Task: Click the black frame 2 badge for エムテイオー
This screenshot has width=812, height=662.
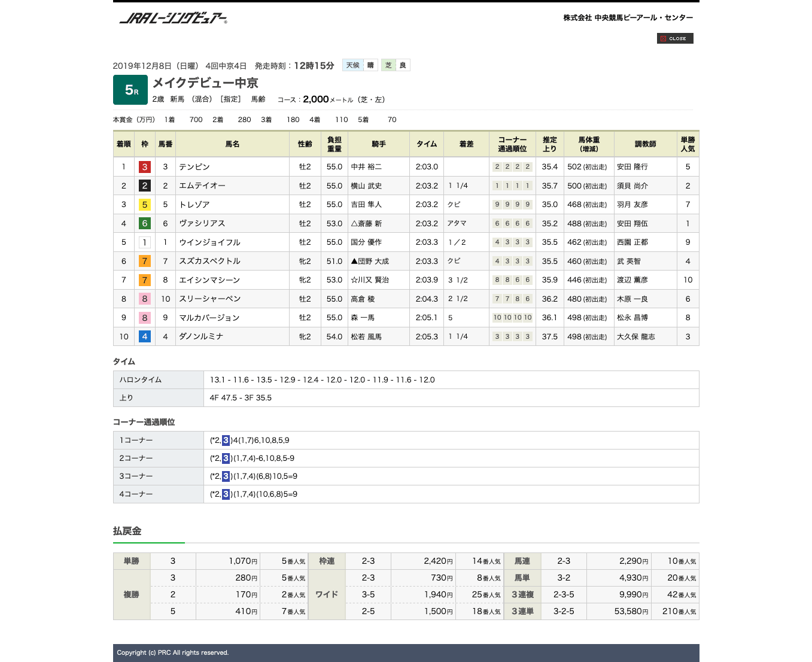Action: [x=144, y=186]
